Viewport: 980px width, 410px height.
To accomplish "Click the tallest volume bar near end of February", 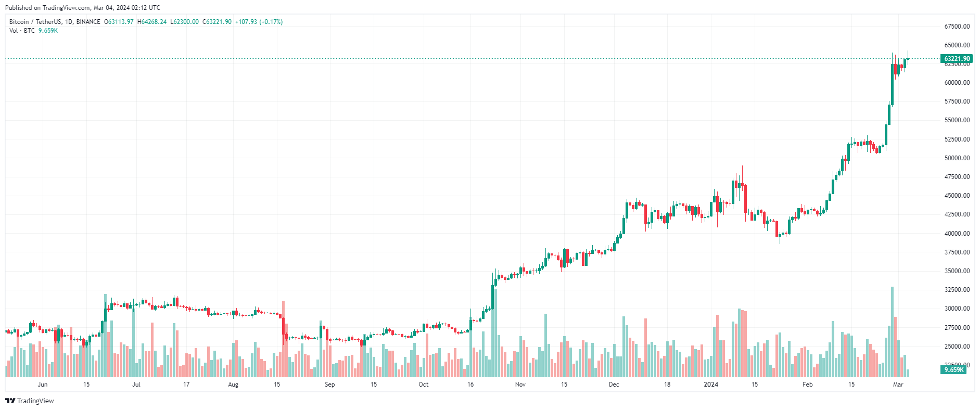I will coord(892,332).
